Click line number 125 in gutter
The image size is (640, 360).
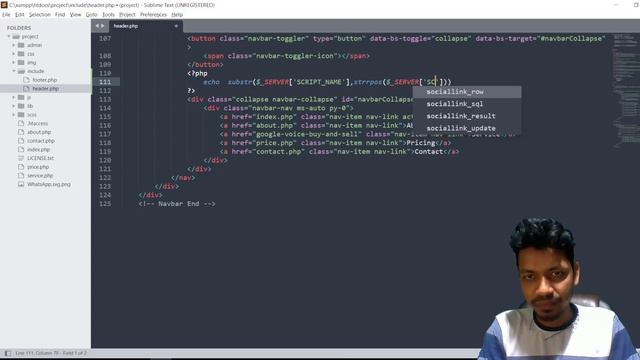tap(105, 204)
